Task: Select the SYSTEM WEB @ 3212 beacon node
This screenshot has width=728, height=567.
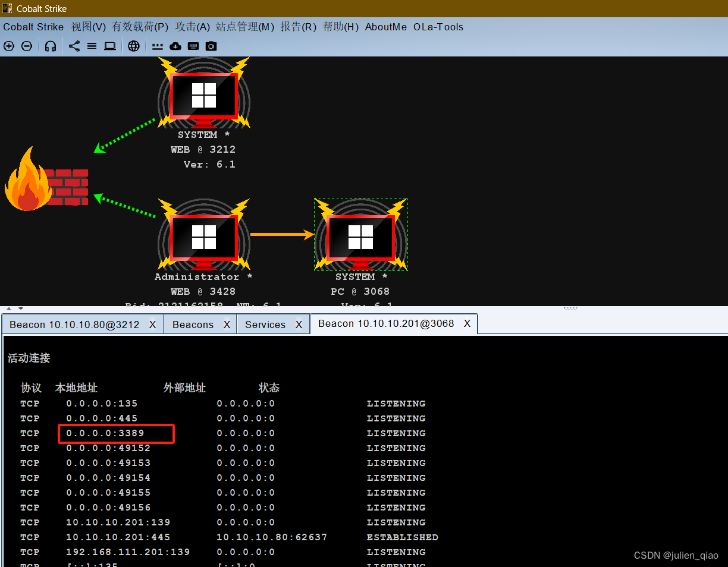Action: tap(203, 94)
